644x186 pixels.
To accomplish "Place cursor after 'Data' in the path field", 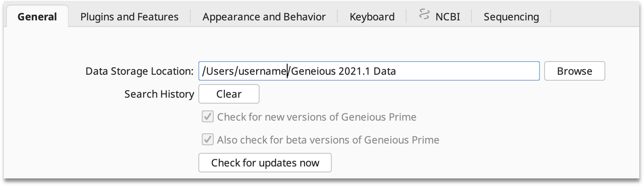I will point(397,71).
